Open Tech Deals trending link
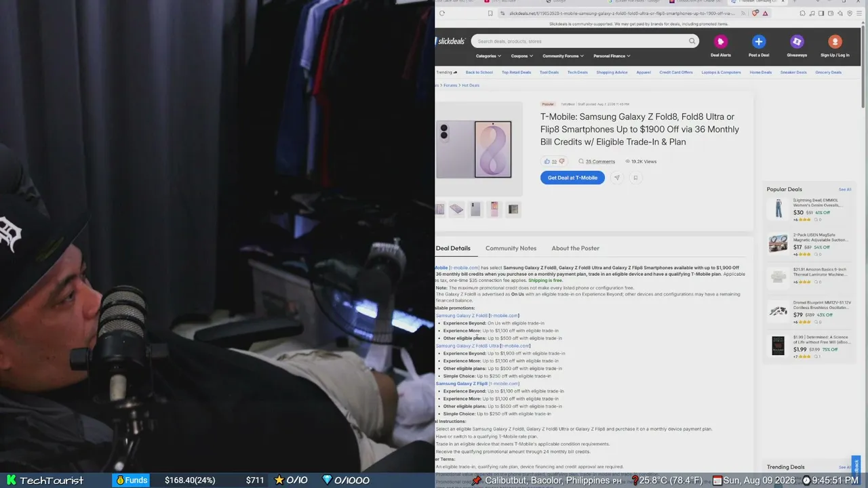The height and width of the screenshot is (488, 868). coord(578,72)
